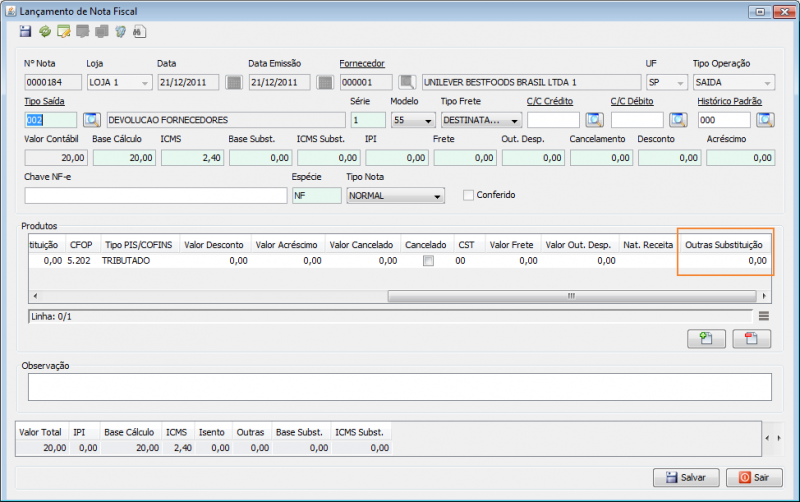Click the products grid scroll left arrow
The image size is (800, 502).
pyautogui.click(x=35, y=296)
